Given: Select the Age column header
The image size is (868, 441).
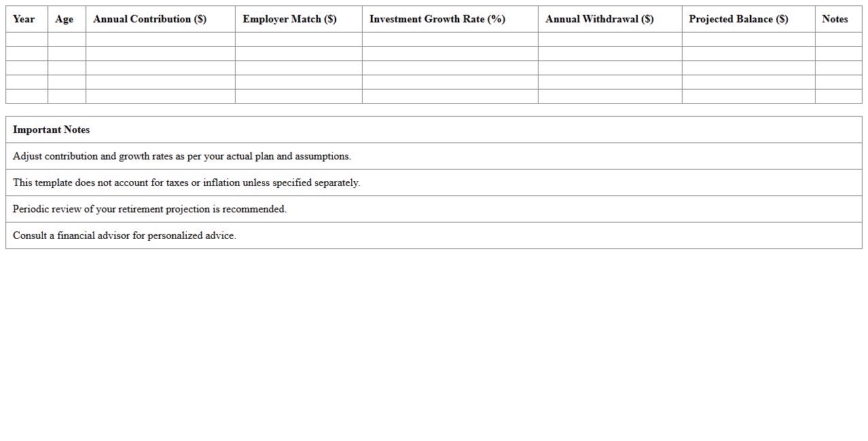Looking at the screenshot, I should coord(64,19).
